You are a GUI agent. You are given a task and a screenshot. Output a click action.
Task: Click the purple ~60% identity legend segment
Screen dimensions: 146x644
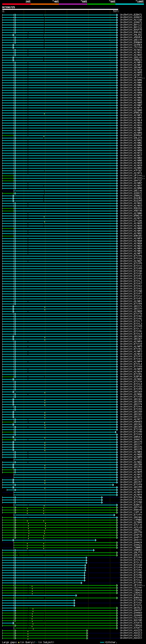click(73, 4)
